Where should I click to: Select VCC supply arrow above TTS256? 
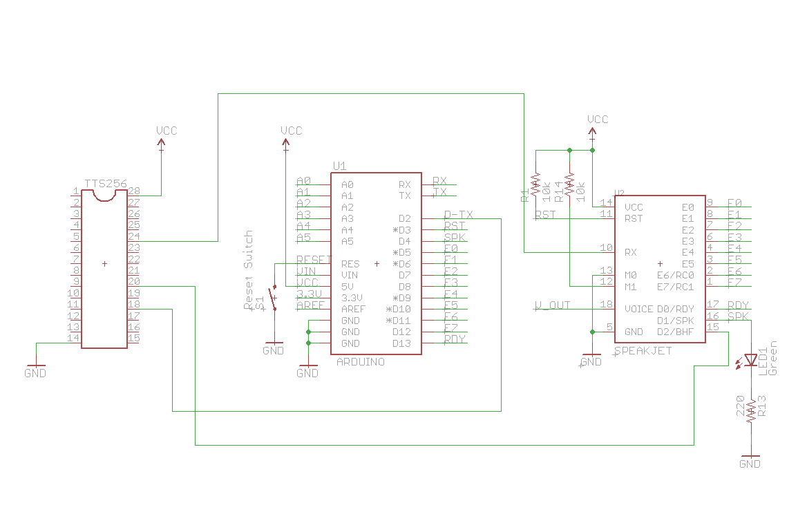pyautogui.click(x=162, y=144)
